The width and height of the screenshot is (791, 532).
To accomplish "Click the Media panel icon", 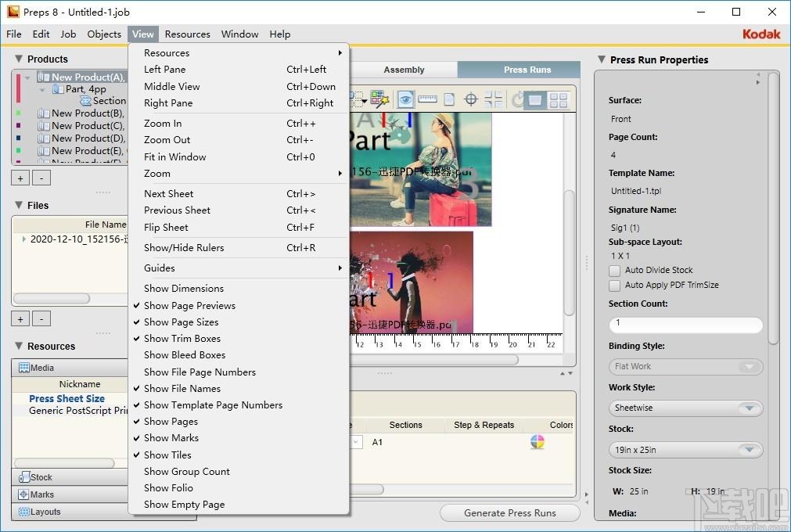I will click(23, 368).
